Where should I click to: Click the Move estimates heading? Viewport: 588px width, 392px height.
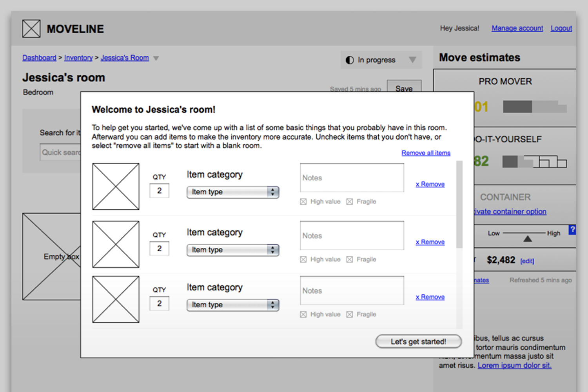tap(480, 58)
